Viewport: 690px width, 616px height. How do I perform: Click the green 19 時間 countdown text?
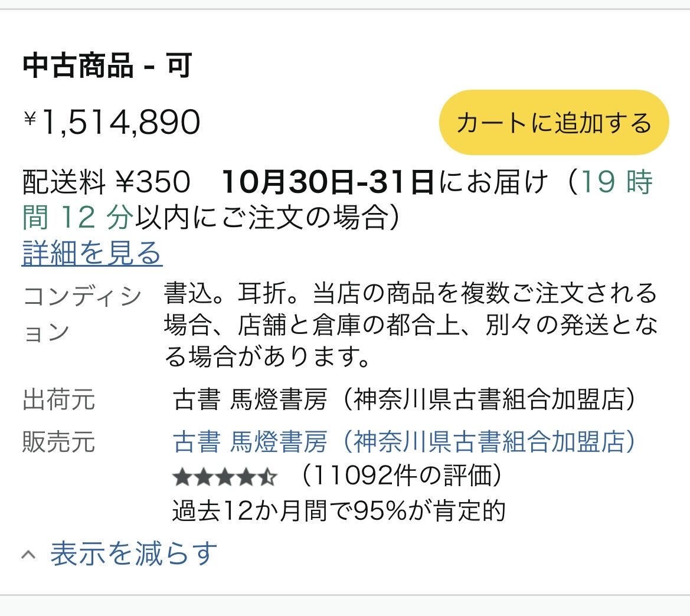(x=617, y=182)
